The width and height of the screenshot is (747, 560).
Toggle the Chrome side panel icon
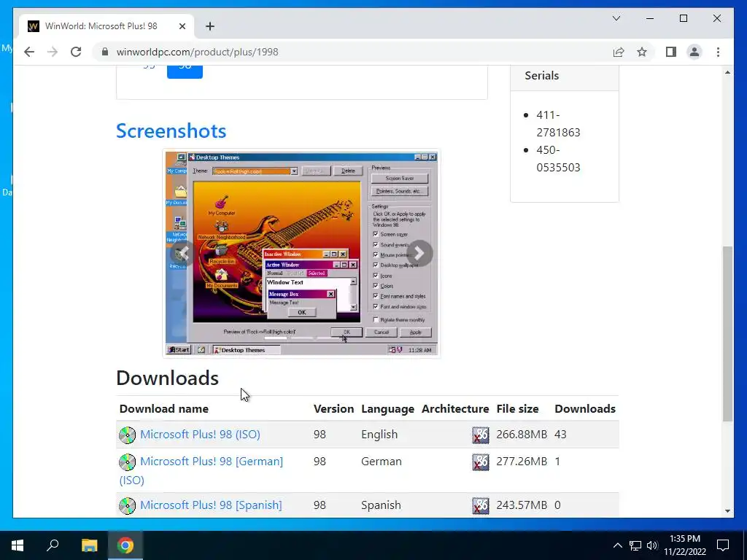pos(671,52)
